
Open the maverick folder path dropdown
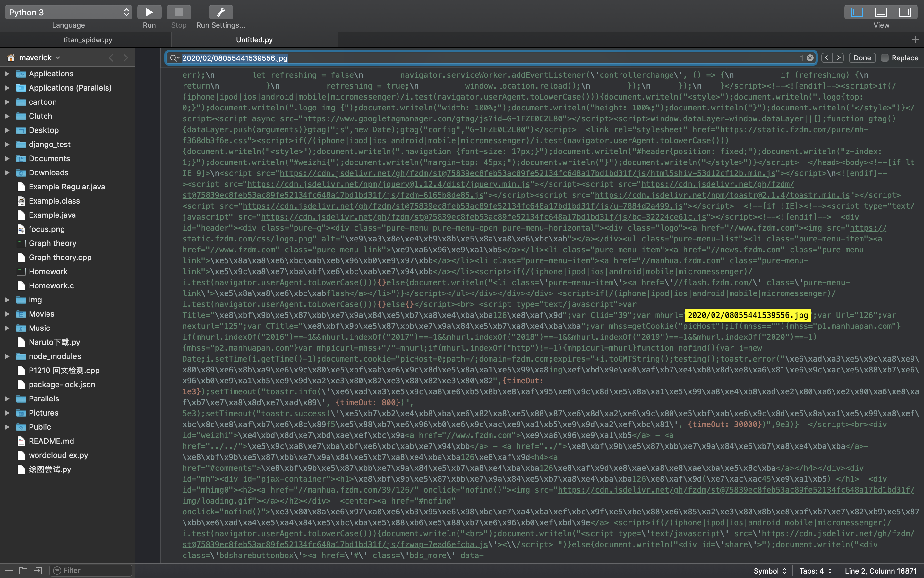[x=40, y=58]
